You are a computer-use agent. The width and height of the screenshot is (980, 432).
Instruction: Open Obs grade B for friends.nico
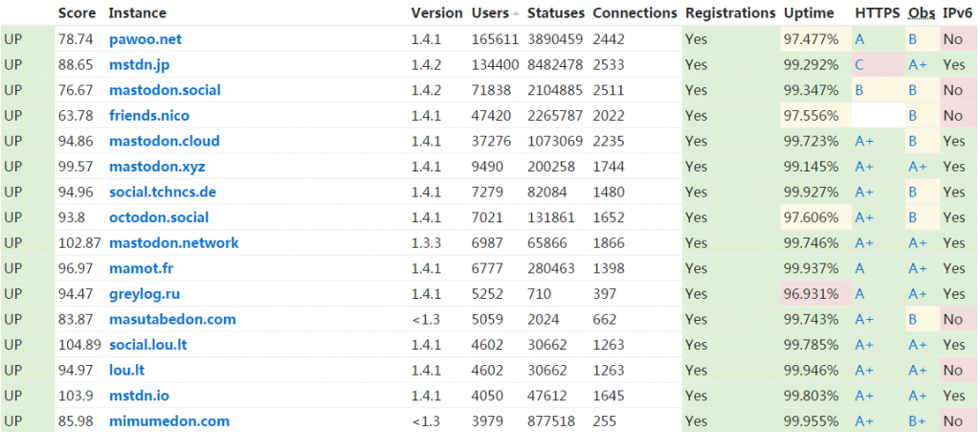pos(912,116)
